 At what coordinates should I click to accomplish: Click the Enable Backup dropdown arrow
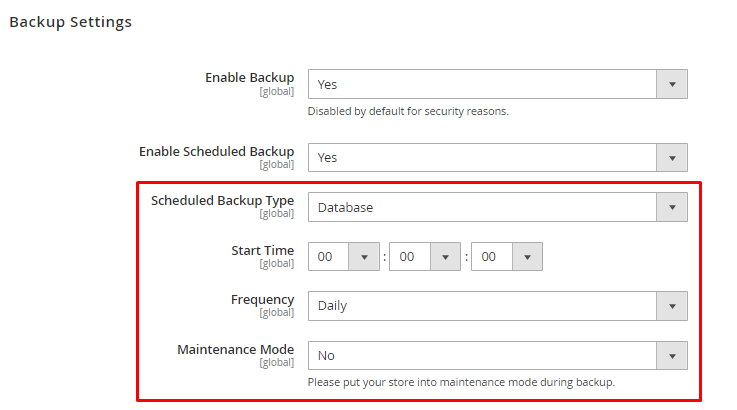tap(672, 85)
